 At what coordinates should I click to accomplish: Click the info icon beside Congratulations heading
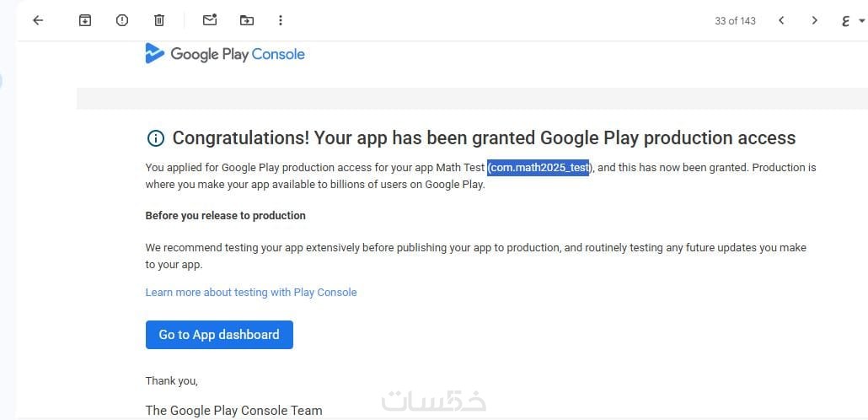[x=155, y=138]
